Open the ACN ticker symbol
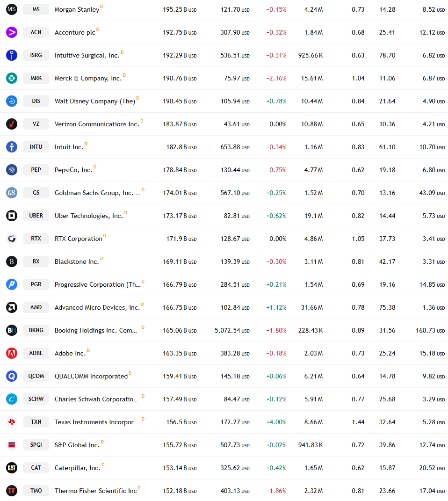 point(36,32)
